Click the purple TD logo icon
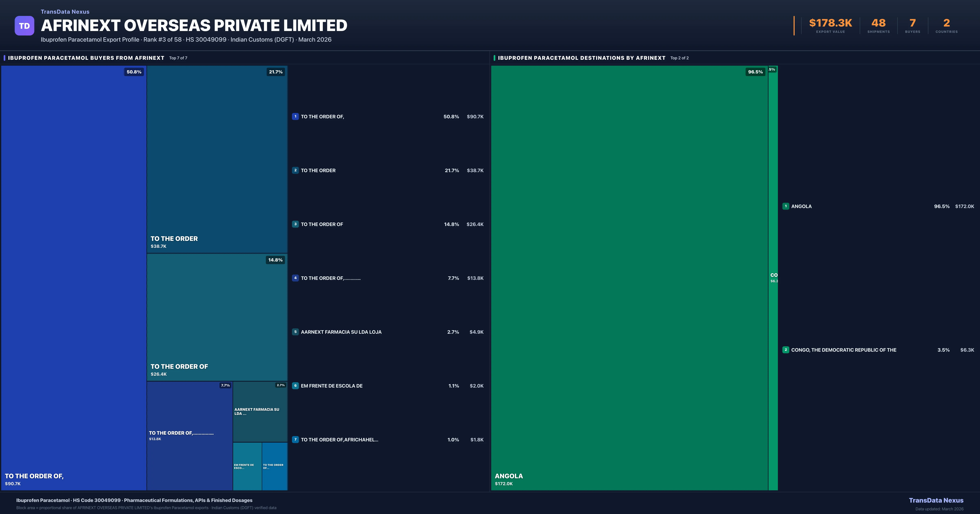This screenshot has width=980, height=514. [x=24, y=25]
